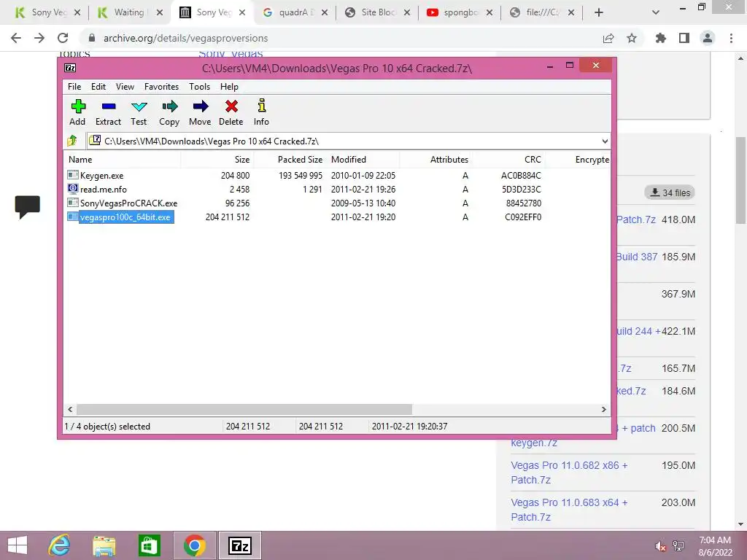Click the read.me.nfo file icon
This screenshot has width=747, height=560.
coord(72,189)
